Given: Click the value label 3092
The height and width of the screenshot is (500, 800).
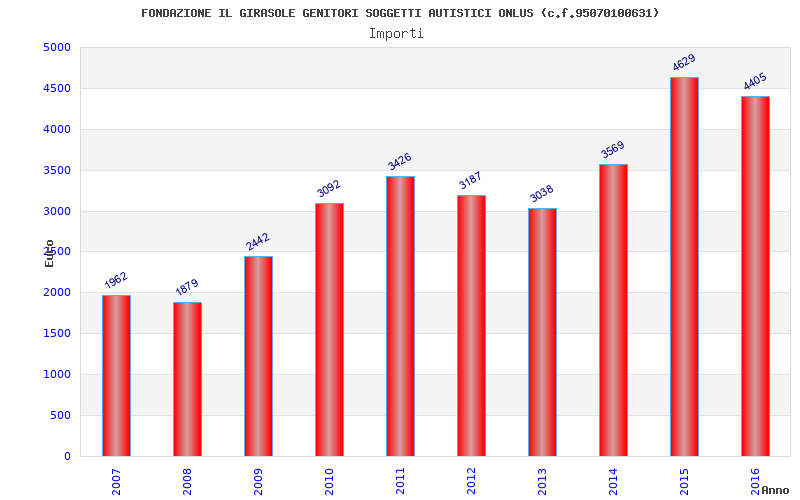Looking at the screenshot, I should coord(329,188).
